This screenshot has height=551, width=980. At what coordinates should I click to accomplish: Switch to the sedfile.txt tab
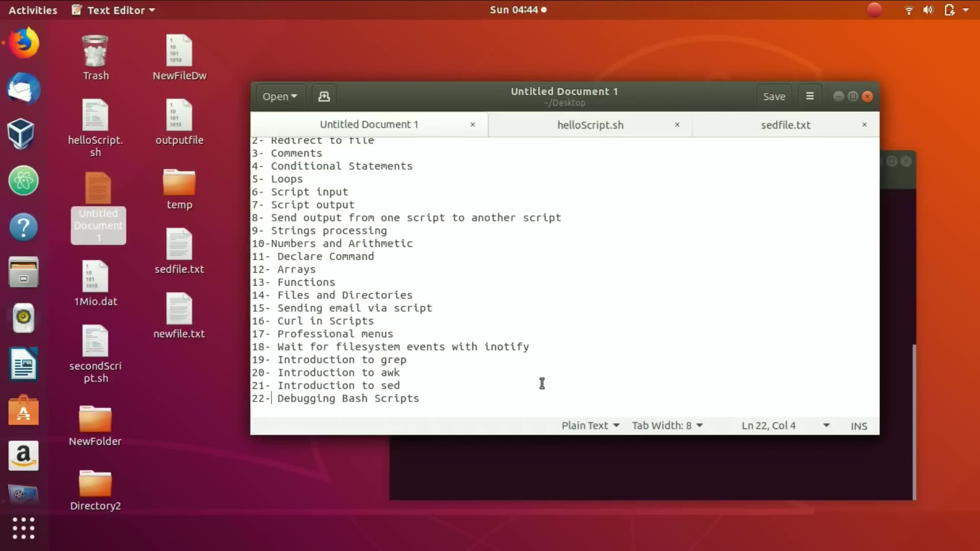pyautogui.click(x=785, y=124)
